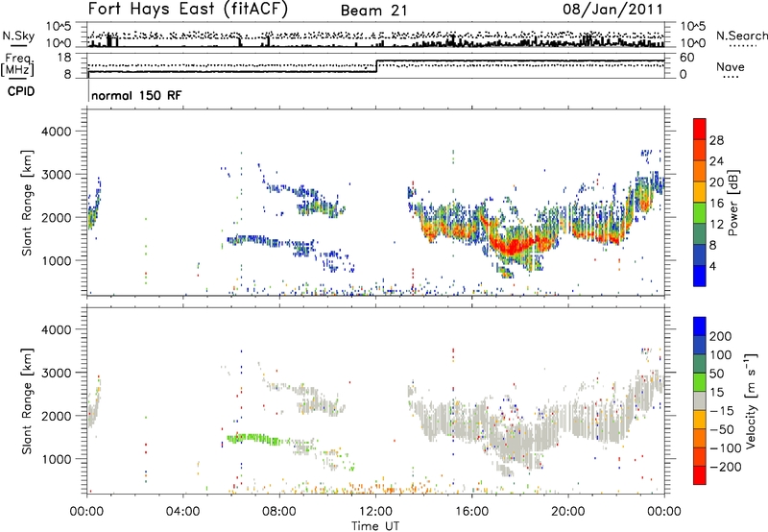This screenshot has width=768, height=532.
Task: Click the velocity panel 'Slant Range [km]' axis title
Action: coord(27,400)
